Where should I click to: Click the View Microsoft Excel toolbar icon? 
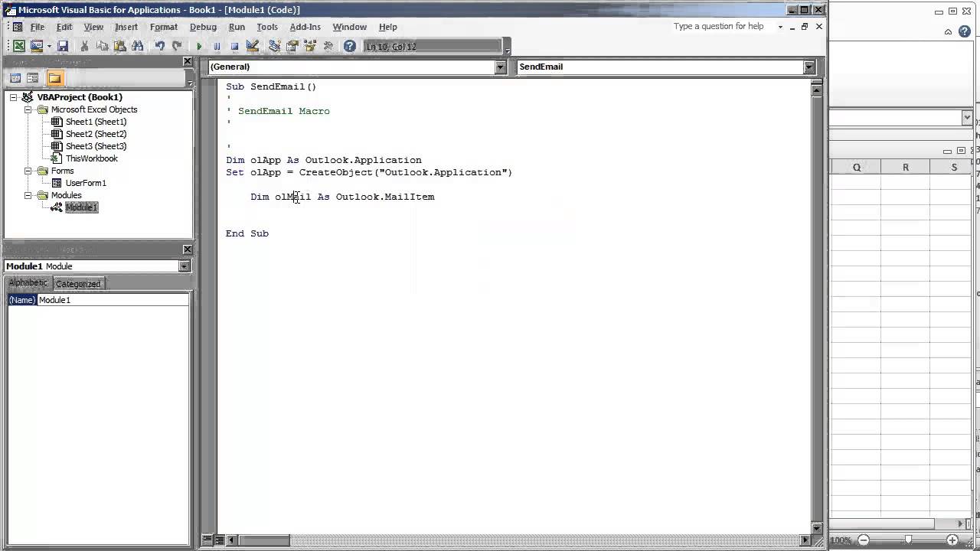tap(19, 47)
